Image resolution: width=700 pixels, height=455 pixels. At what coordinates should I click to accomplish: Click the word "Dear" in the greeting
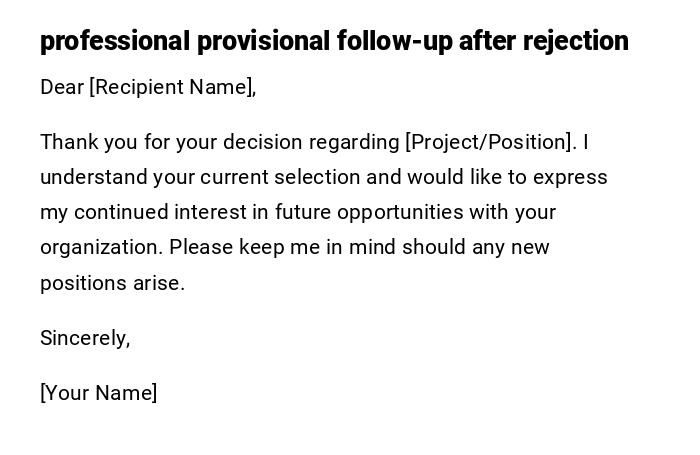tap(62, 87)
